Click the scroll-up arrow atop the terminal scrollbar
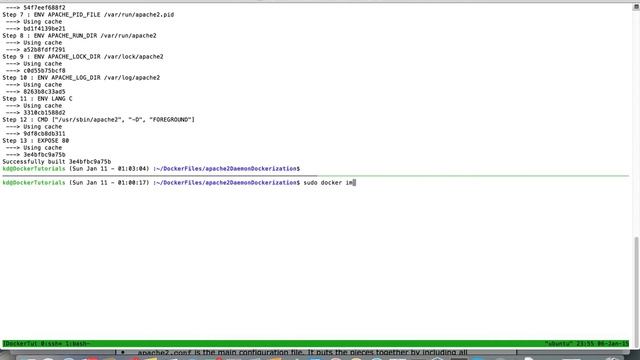Viewport: 640px width, 360px height. point(636,7)
